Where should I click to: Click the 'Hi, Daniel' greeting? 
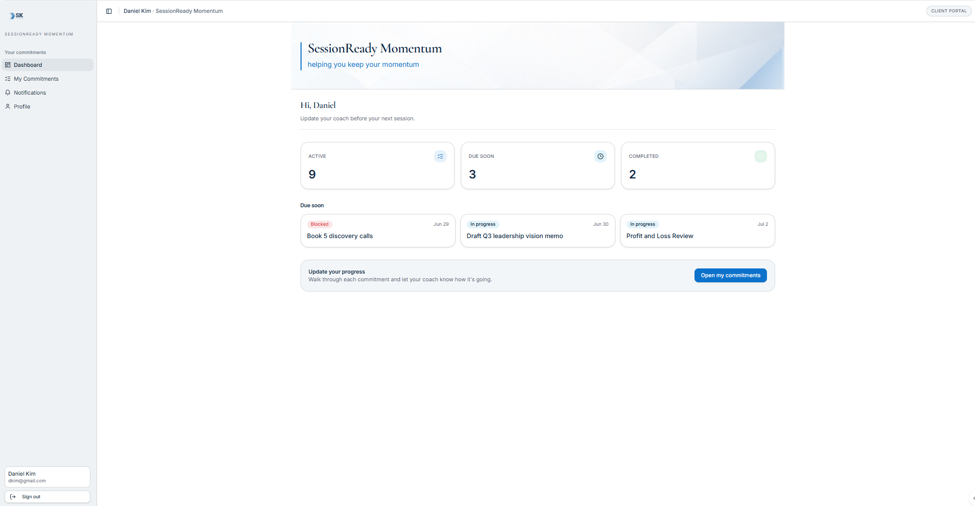click(318, 105)
